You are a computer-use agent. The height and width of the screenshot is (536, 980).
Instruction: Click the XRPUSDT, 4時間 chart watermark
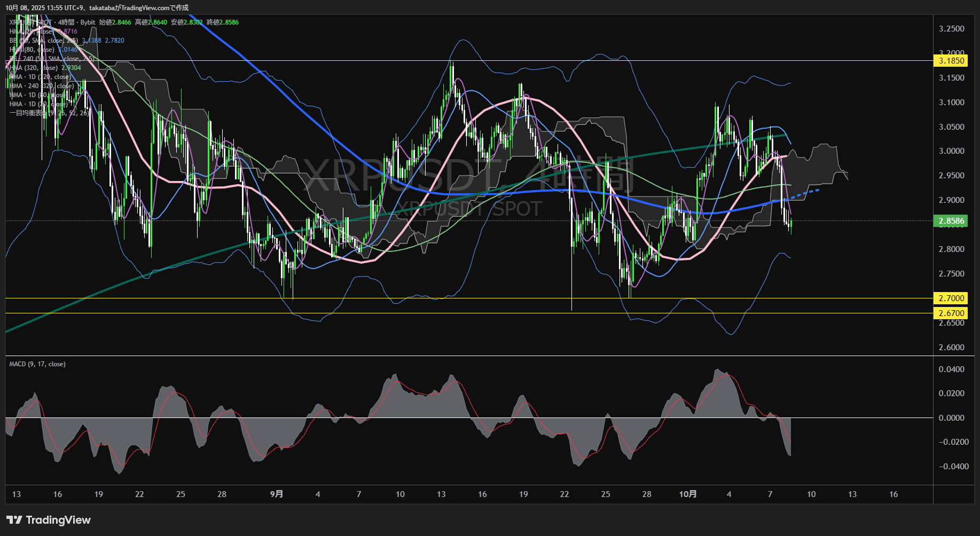point(467,176)
